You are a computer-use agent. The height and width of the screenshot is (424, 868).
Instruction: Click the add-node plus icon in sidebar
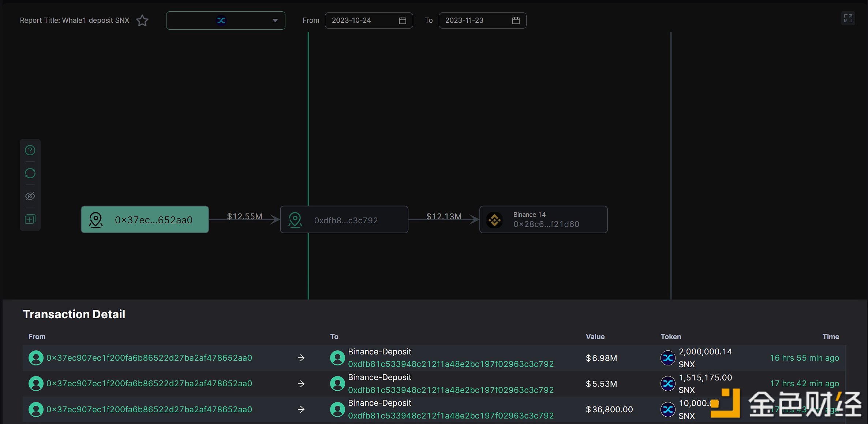(x=30, y=219)
